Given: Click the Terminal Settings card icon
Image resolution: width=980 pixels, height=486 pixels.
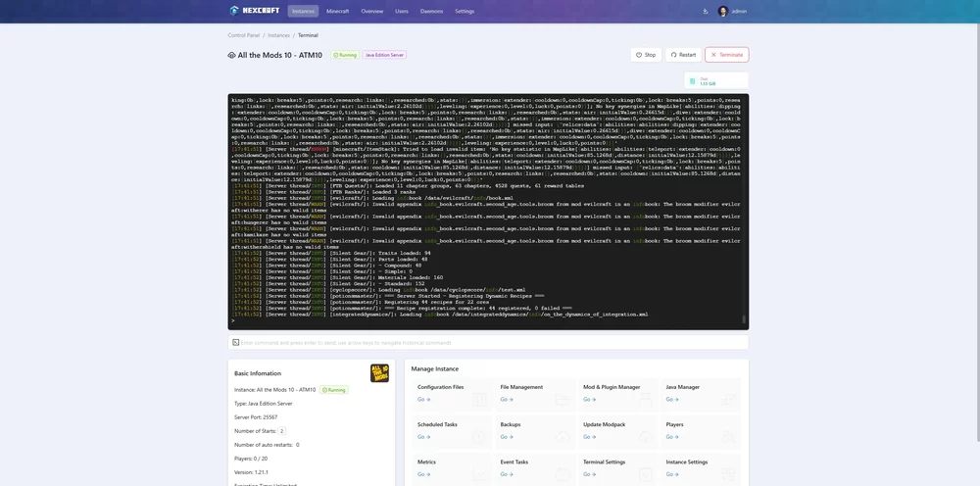Looking at the screenshot, I should (x=645, y=474).
